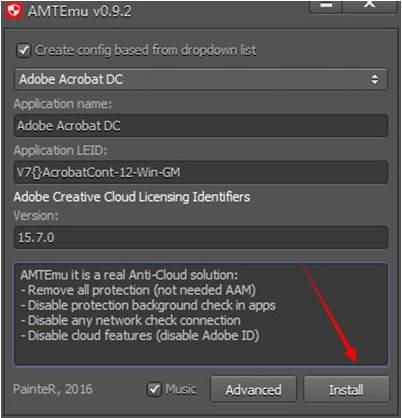Click the Install button
This screenshot has height=418, width=402.
pos(346,390)
